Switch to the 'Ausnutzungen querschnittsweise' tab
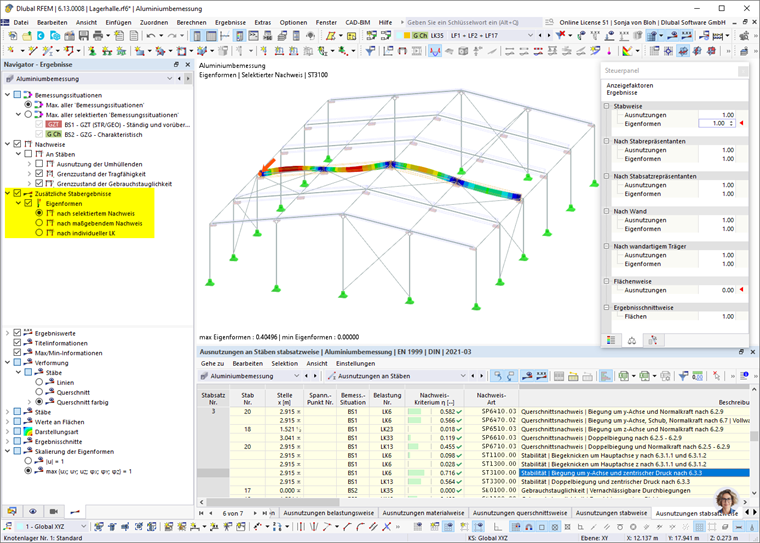760x543 pixels. (x=517, y=513)
